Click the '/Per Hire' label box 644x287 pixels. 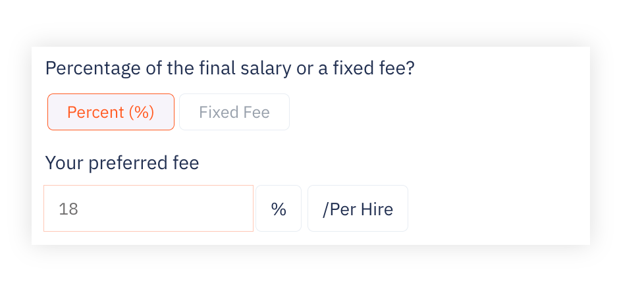[358, 208]
